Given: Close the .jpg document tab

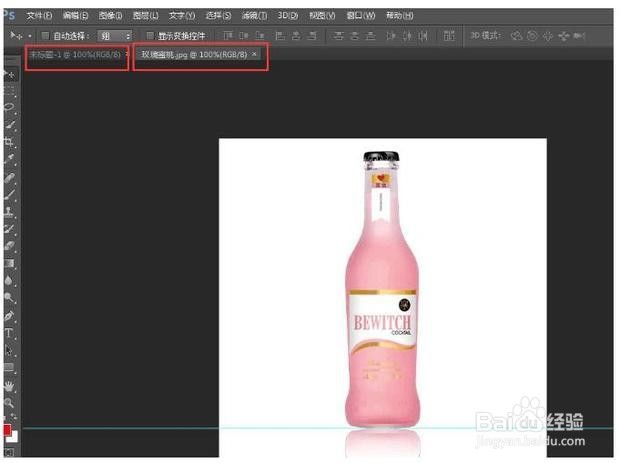Looking at the screenshot, I should 254,54.
